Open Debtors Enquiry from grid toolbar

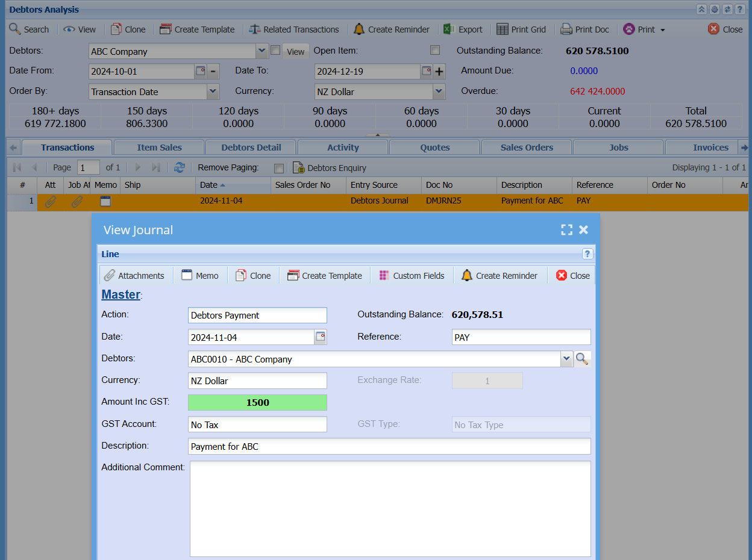click(x=330, y=168)
